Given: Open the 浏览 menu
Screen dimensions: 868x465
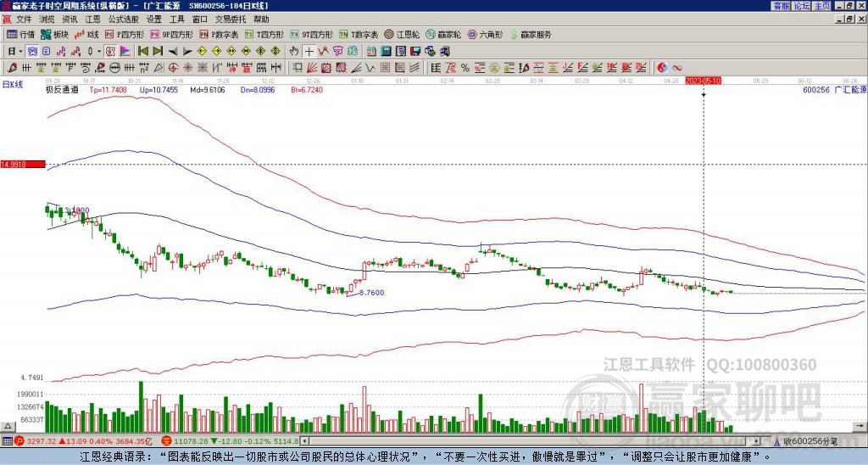Looking at the screenshot, I should [47, 20].
